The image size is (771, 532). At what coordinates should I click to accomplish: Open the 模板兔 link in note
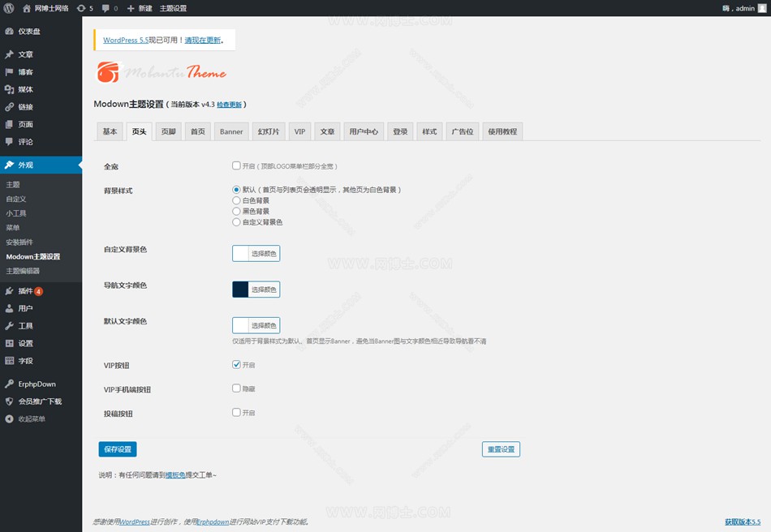tap(175, 475)
